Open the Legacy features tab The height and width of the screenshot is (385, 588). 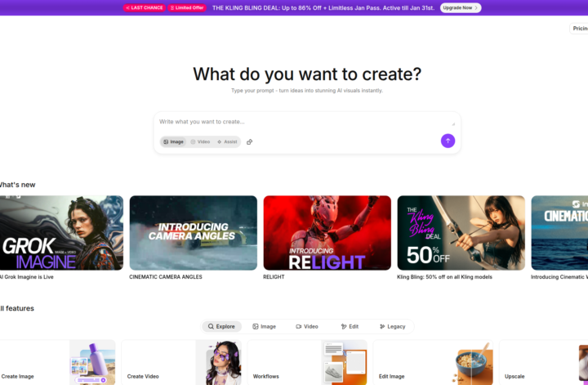pyautogui.click(x=393, y=326)
